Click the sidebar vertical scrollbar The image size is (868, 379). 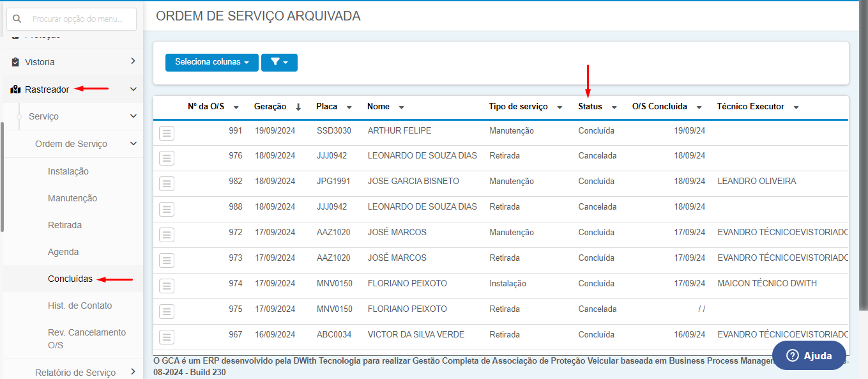coord(2,176)
